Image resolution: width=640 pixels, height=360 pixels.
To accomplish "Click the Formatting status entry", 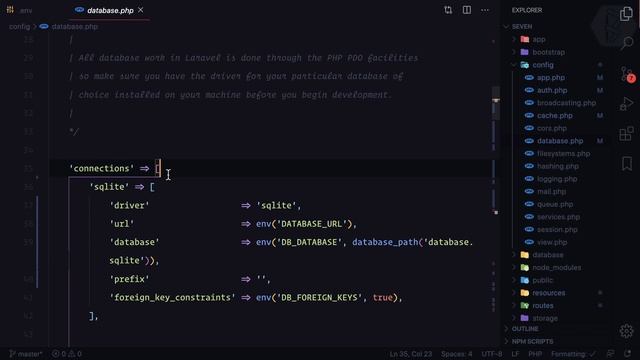I will pyautogui.click(x=573, y=354).
